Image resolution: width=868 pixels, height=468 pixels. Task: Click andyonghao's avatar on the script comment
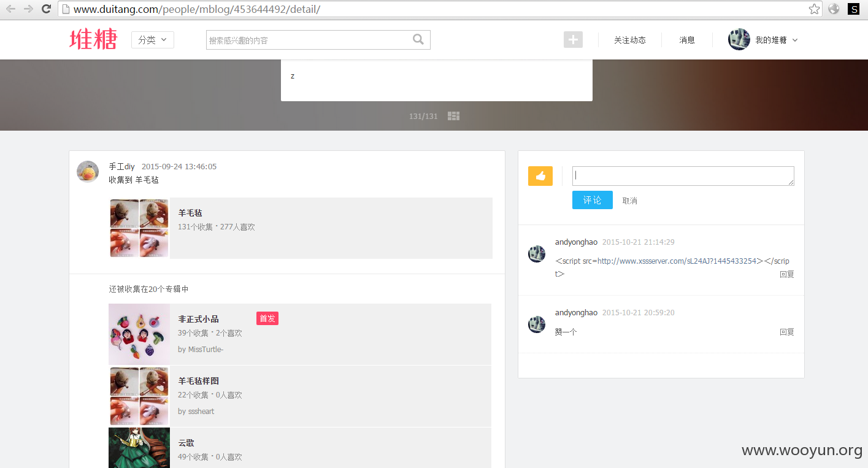[537, 254]
